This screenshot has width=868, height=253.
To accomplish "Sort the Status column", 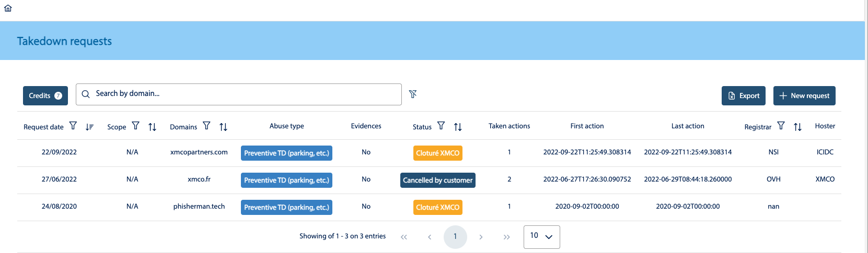I will click(458, 127).
